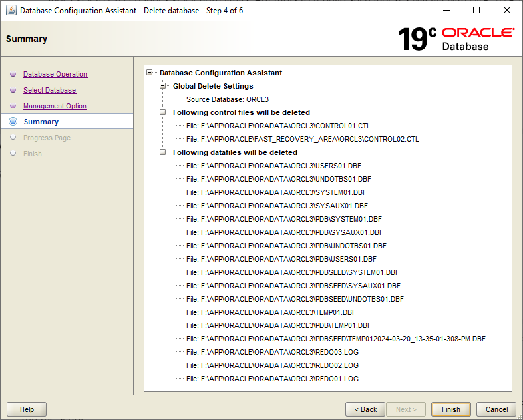Go to the Select Database step
The image size is (523, 420).
tap(50, 90)
